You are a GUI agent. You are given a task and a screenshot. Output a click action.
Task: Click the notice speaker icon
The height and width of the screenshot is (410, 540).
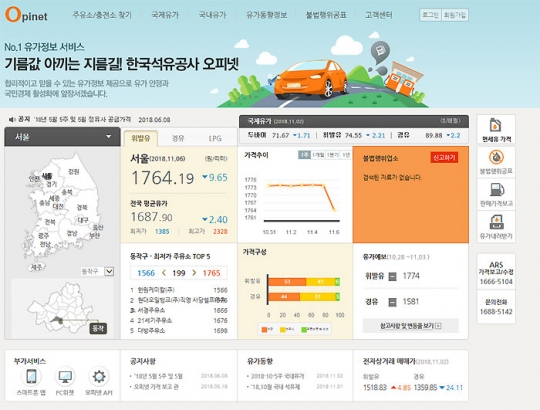(x=12, y=119)
